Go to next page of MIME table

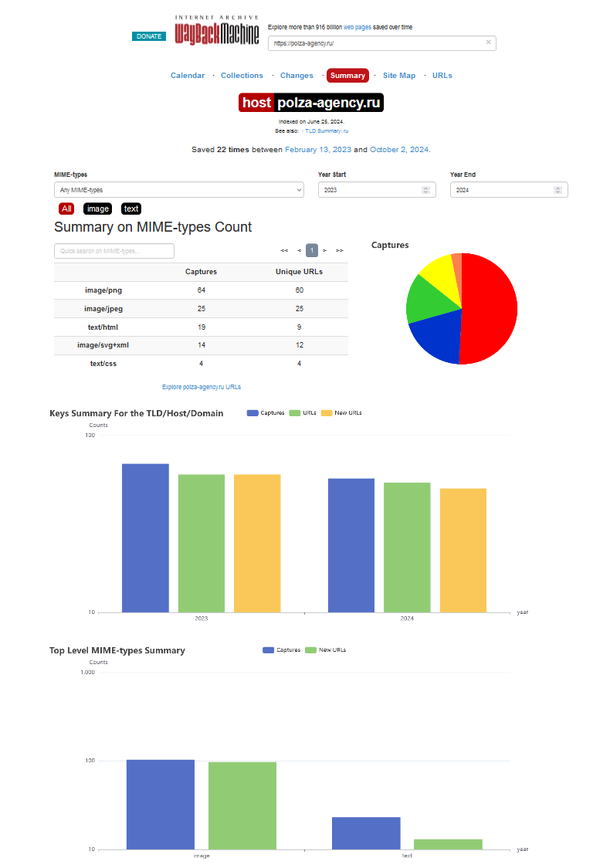click(x=325, y=251)
